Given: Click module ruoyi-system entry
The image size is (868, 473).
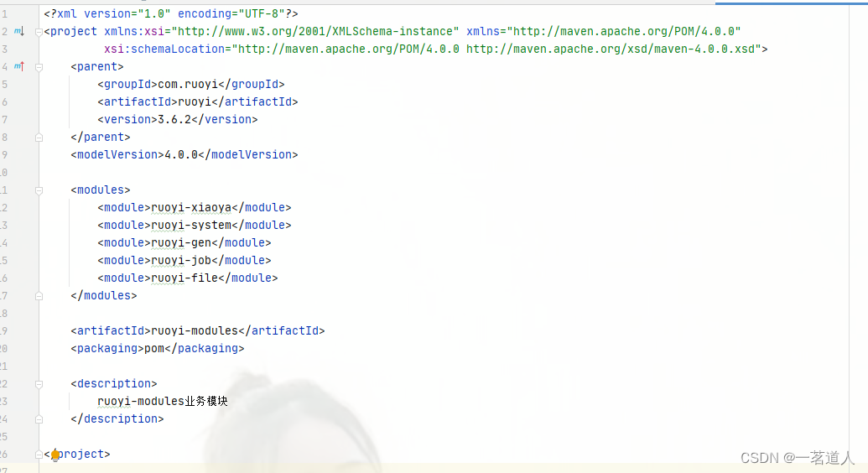Looking at the screenshot, I should [x=195, y=226].
